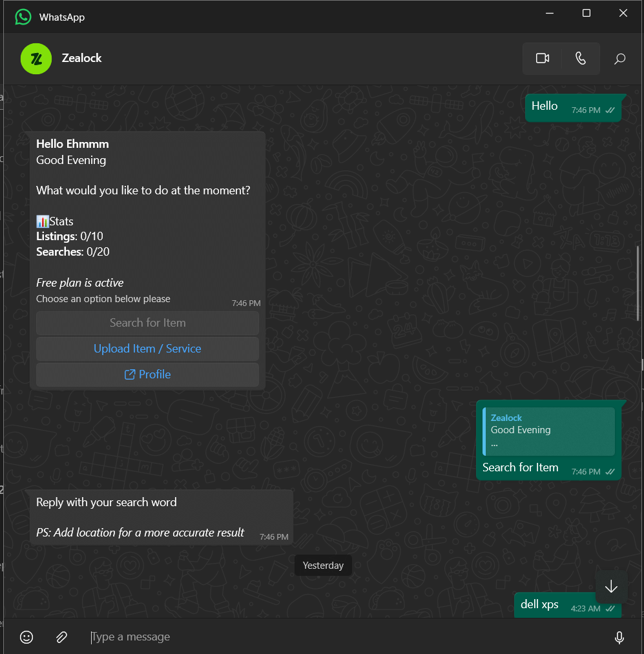Click the quoted Zealock 'Good Evening' reply
The image size is (644, 654).
pos(548,431)
